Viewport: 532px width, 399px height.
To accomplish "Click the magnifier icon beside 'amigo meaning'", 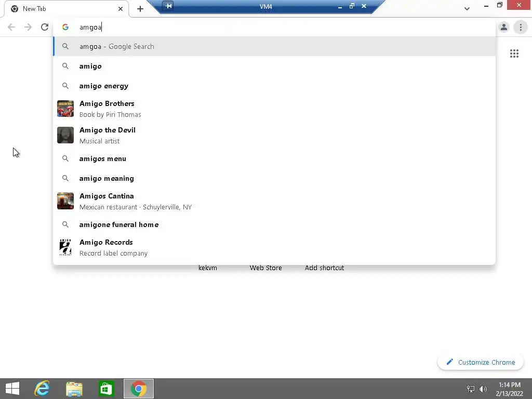I will point(65,178).
